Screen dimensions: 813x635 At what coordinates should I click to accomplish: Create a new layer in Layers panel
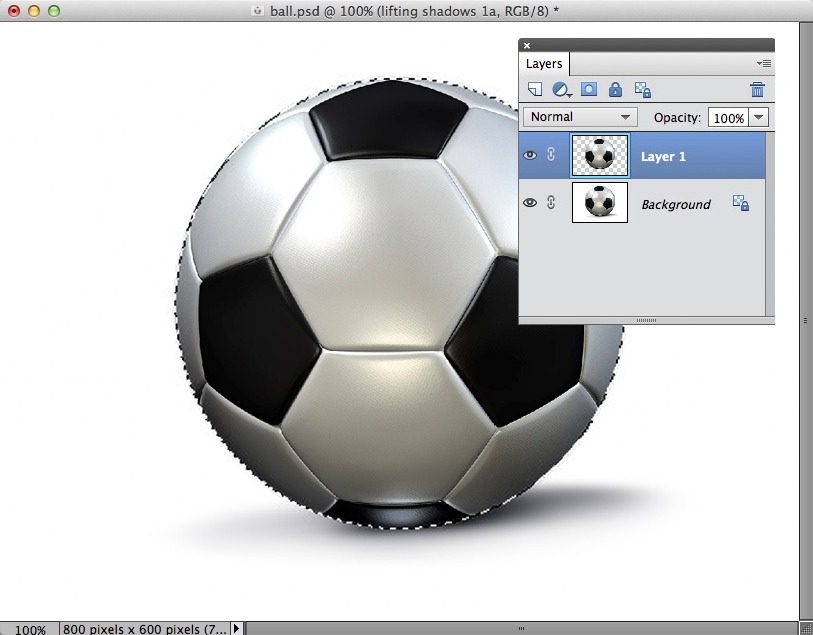click(535, 90)
